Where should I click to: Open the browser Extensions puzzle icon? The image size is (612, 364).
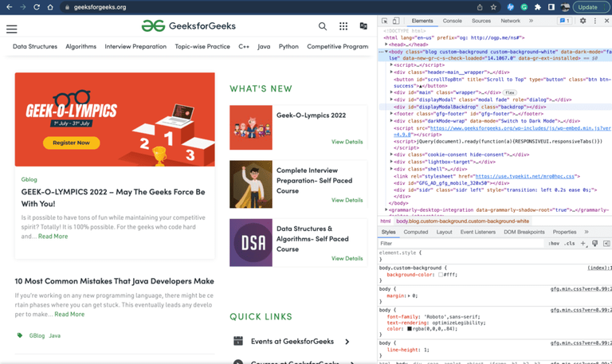(538, 7)
